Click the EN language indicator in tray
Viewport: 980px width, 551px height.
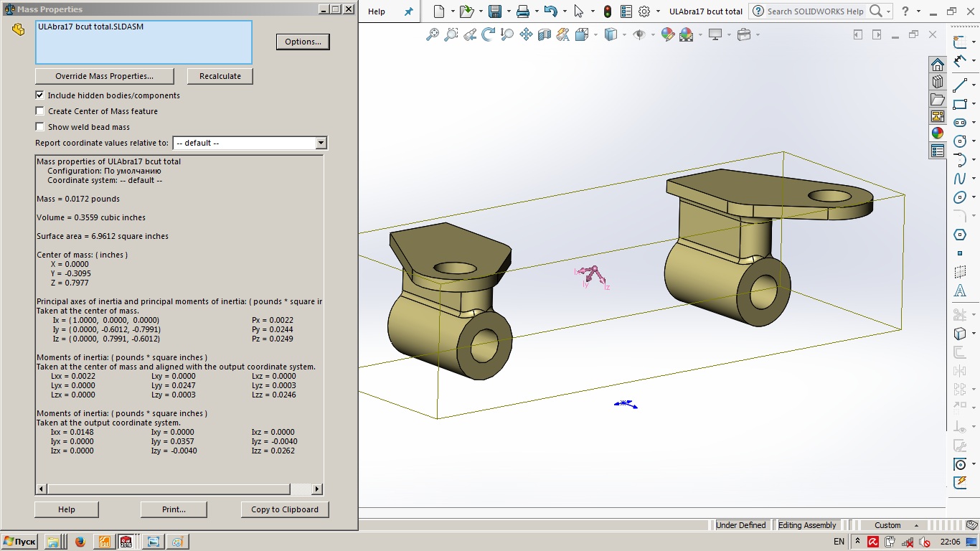[x=839, y=542]
